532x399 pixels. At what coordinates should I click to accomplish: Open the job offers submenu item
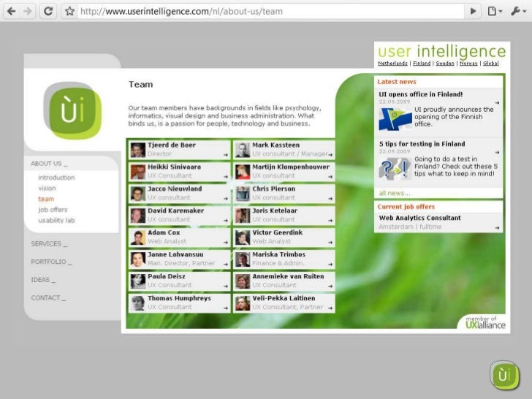pyautogui.click(x=53, y=210)
